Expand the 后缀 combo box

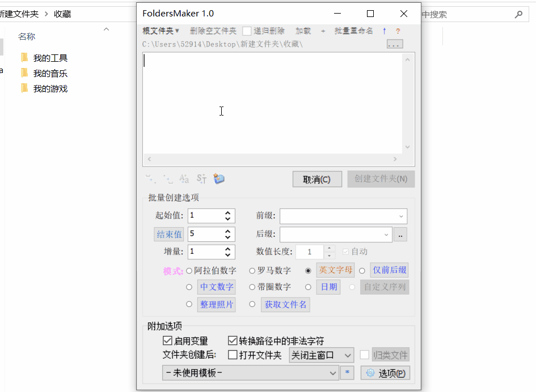(x=386, y=235)
